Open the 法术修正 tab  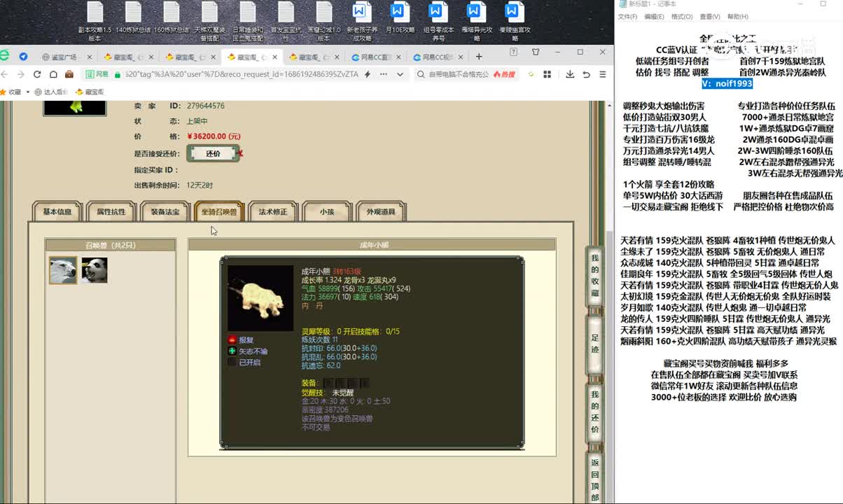273,211
